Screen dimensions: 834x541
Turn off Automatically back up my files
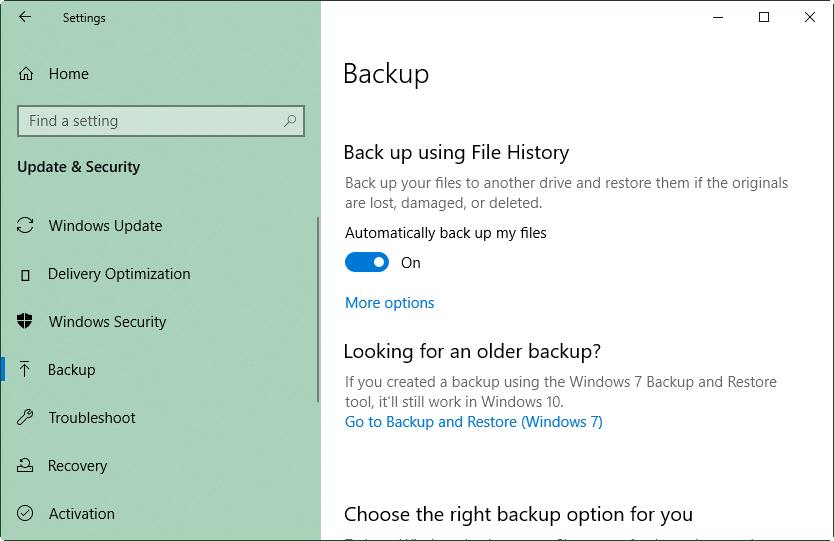pos(367,263)
